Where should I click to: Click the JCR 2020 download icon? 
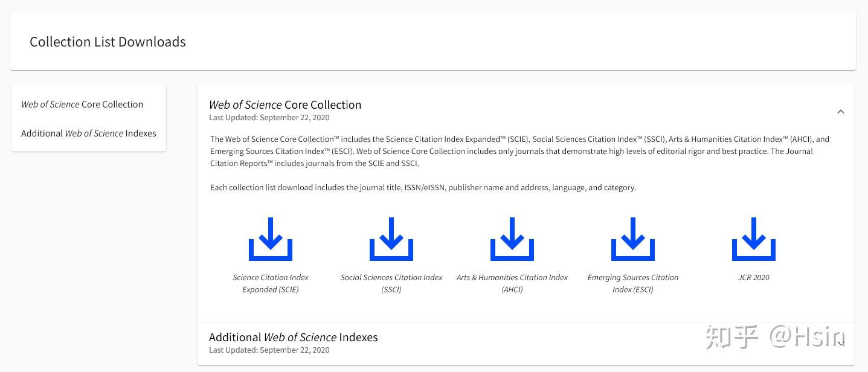click(753, 239)
